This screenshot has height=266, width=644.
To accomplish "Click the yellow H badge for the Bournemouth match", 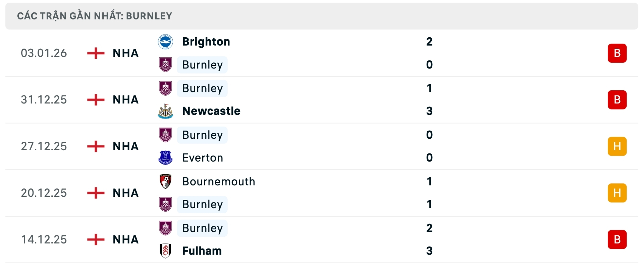I will click(618, 193).
